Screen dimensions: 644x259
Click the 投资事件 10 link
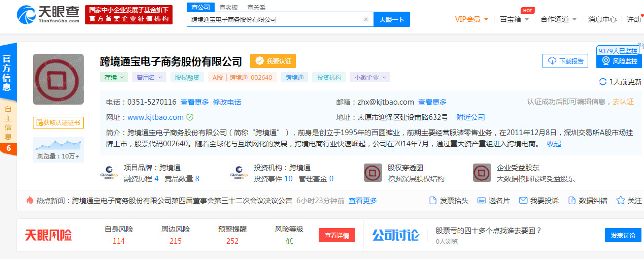click(x=273, y=179)
